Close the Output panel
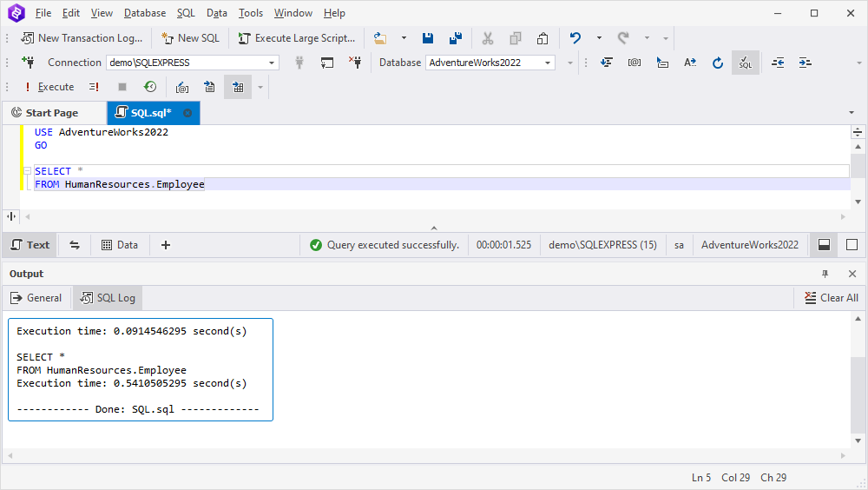This screenshot has width=868, height=490. click(852, 274)
